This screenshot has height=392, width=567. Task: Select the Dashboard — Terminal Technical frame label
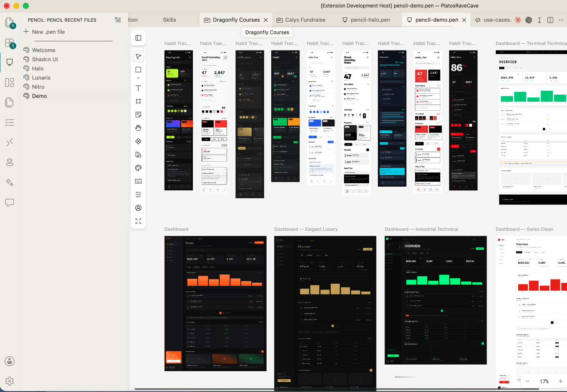(531, 43)
